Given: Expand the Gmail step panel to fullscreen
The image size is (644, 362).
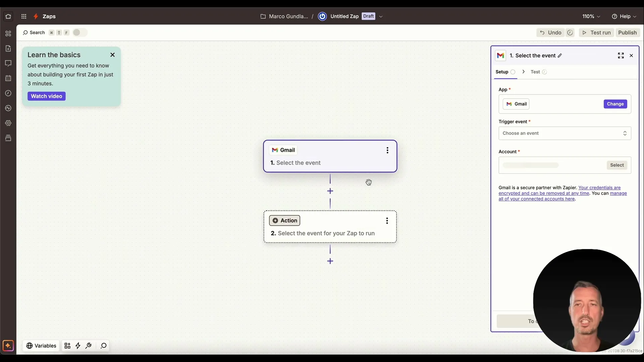Looking at the screenshot, I should pos(621,55).
